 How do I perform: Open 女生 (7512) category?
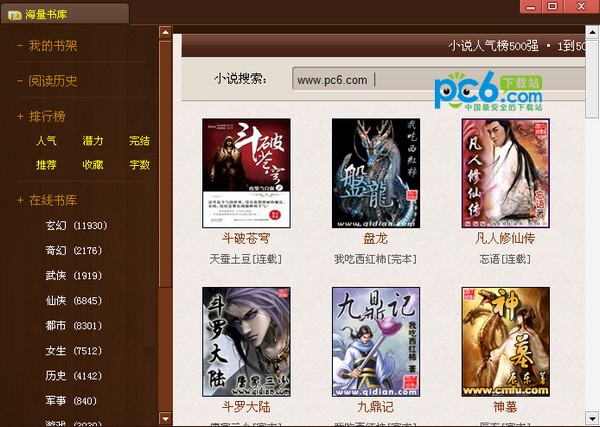point(74,351)
